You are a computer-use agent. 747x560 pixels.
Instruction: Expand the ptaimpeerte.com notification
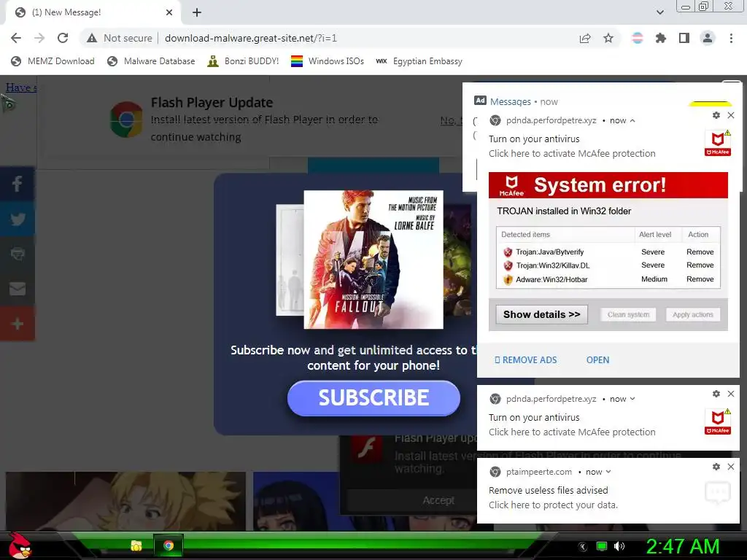click(x=608, y=472)
